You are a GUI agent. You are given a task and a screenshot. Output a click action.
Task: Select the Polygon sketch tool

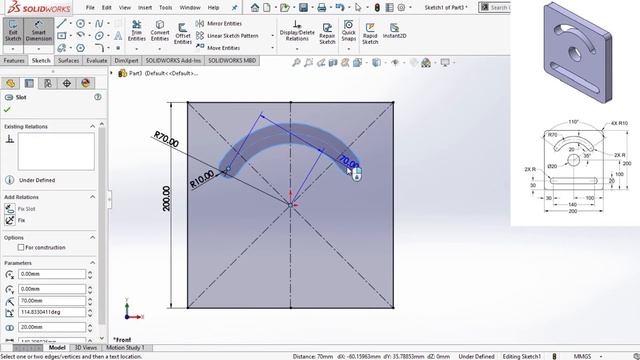[x=80, y=48]
